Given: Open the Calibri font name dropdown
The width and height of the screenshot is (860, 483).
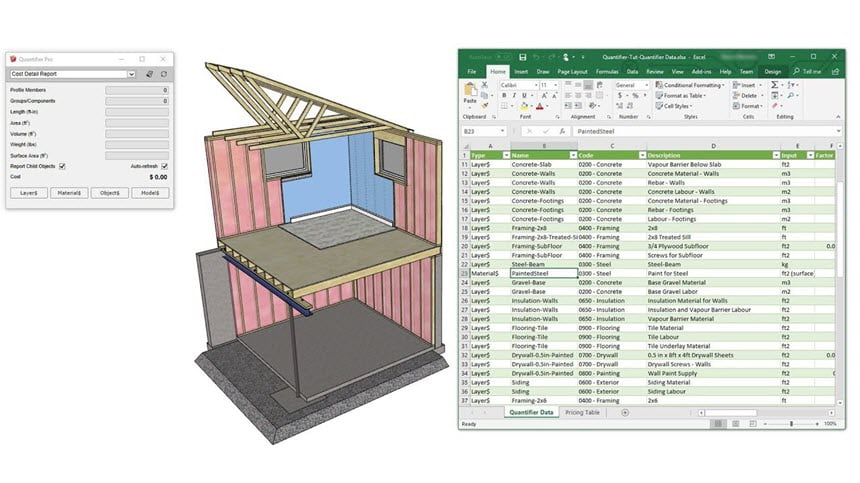Looking at the screenshot, I should 536,85.
